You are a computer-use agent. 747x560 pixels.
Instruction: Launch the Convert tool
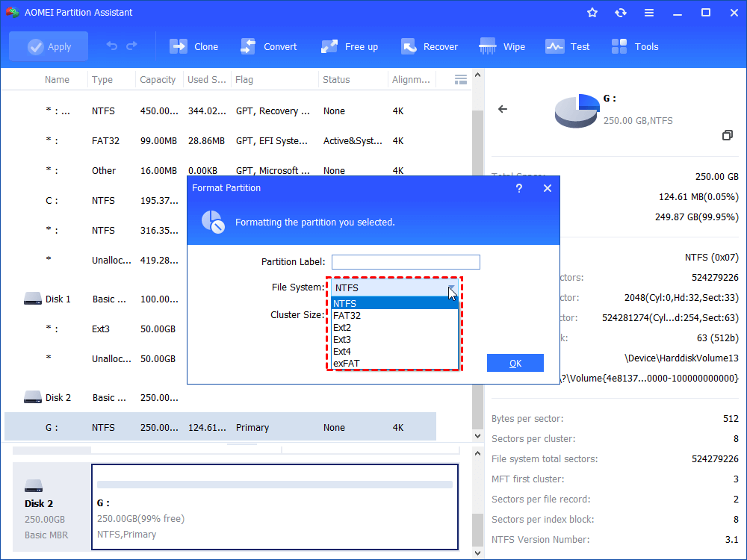pyautogui.click(x=269, y=46)
